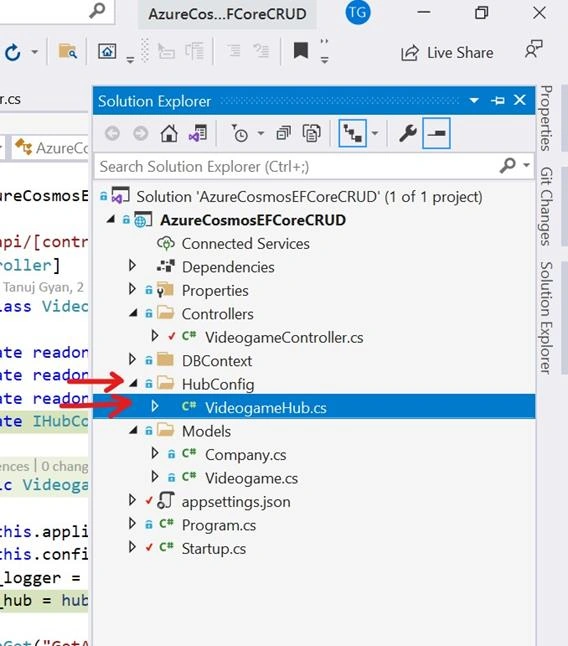Click the title bar search magnifier
The height and width of the screenshot is (646, 568).
(97, 10)
